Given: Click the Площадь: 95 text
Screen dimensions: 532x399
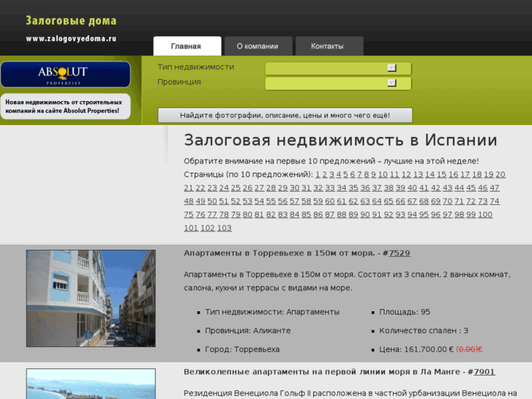Looking at the screenshot, I should point(405,312).
